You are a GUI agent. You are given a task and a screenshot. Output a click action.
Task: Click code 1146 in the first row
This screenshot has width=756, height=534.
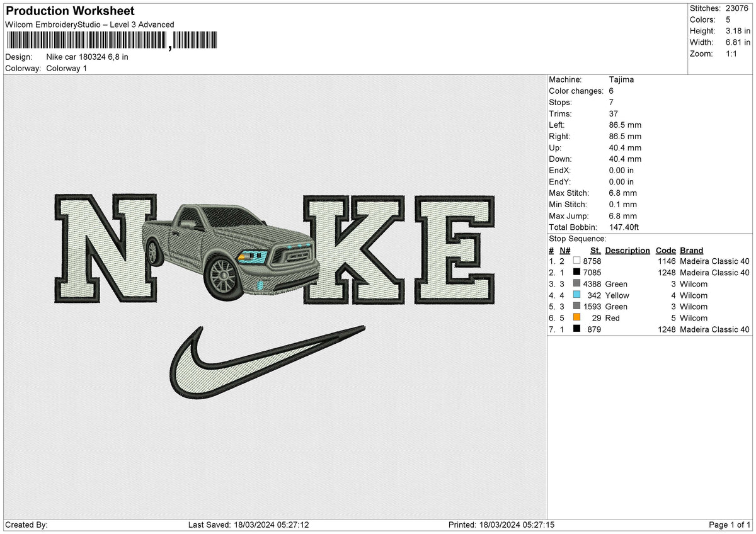coord(667,261)
